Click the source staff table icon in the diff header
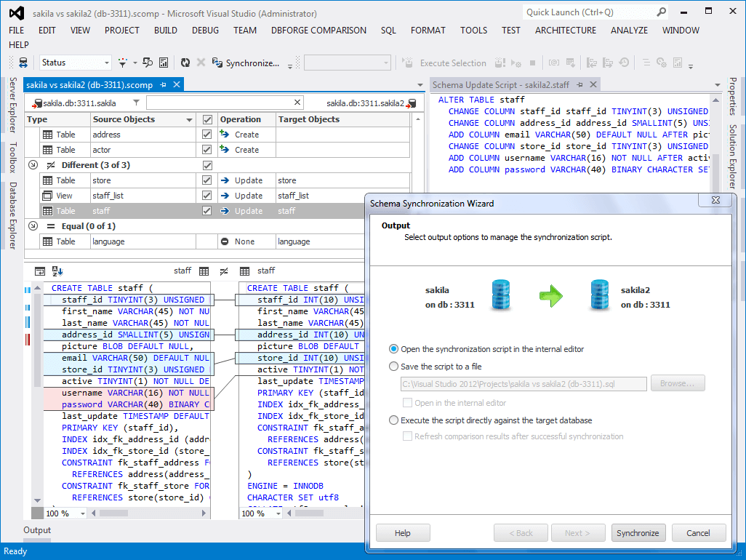Image resolution: width=746 pixels, height=560 pixels. [204, 271]
